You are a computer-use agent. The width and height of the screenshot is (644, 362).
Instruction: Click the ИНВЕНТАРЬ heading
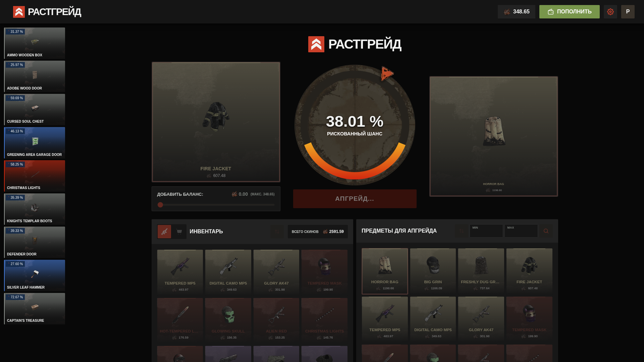point(206,232)
